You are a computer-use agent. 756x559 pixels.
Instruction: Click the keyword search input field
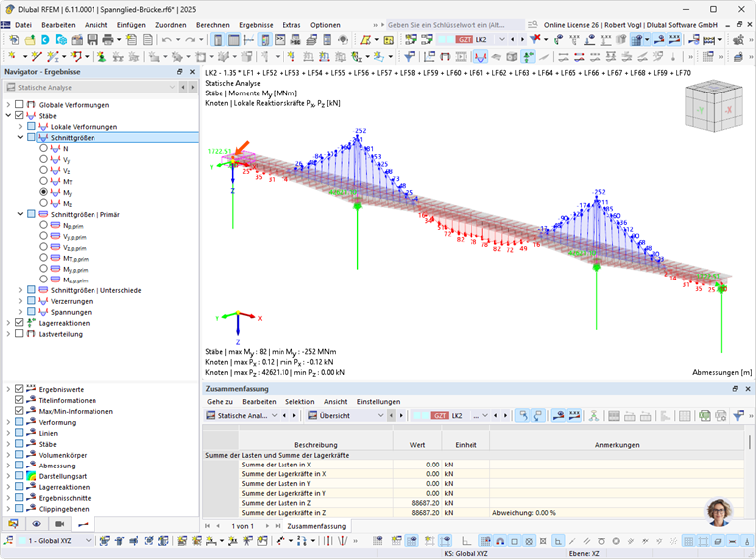[456, 25]
